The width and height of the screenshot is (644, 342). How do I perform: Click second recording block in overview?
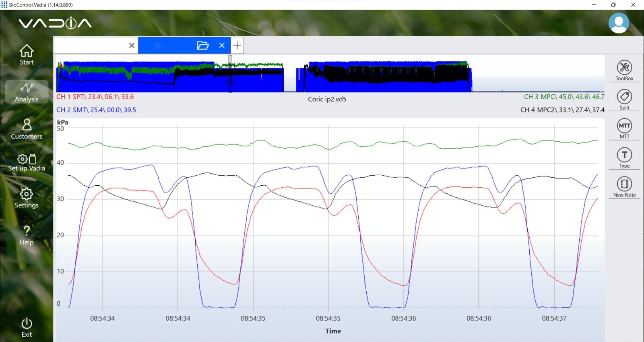click(x=384, y=77)
